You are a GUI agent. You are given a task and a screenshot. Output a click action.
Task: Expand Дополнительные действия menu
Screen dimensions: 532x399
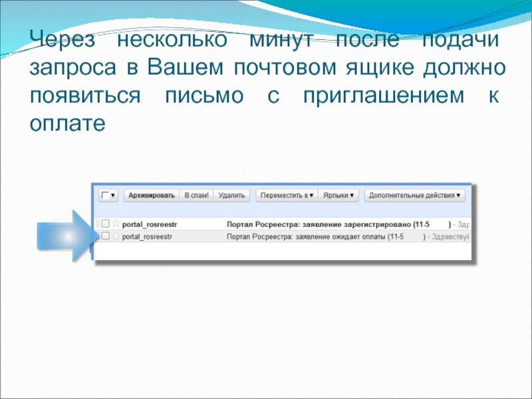coord(414,196)
